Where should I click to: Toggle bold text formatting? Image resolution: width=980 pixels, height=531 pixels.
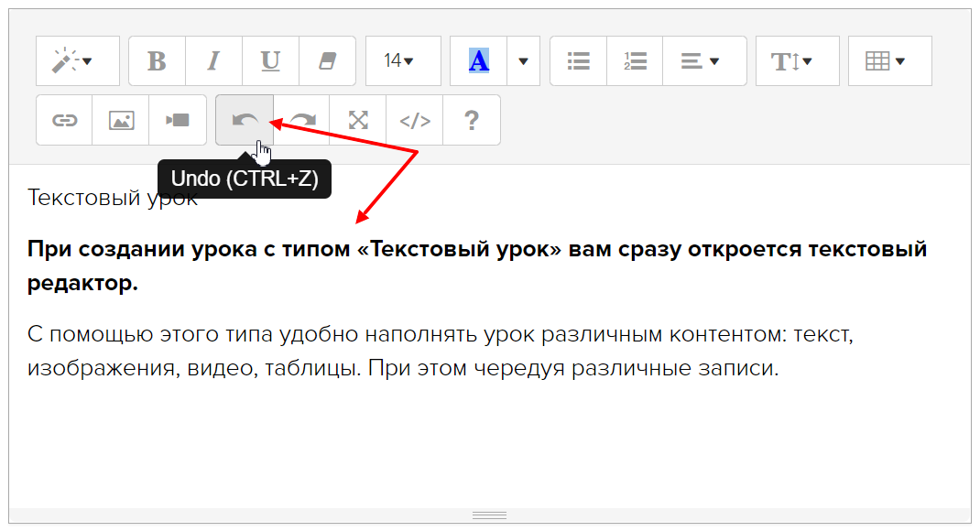[x=157, y=61]
